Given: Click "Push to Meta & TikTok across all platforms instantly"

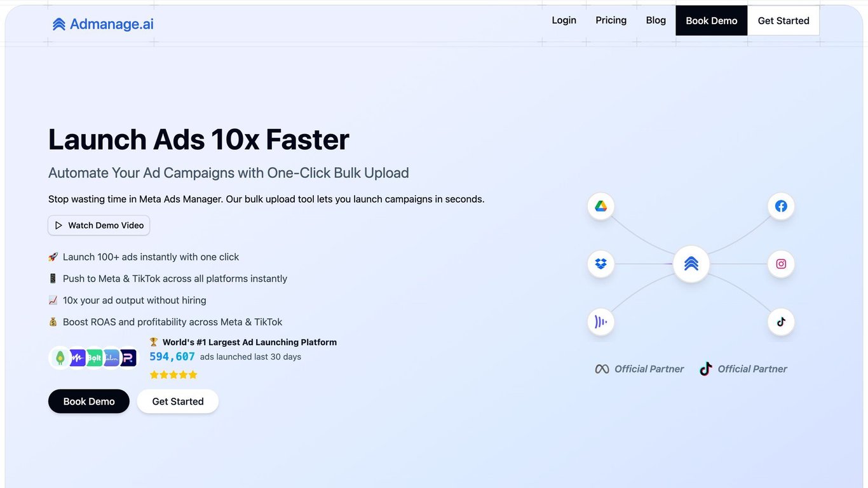Looking at the screenshot, I should pos(175,278).
